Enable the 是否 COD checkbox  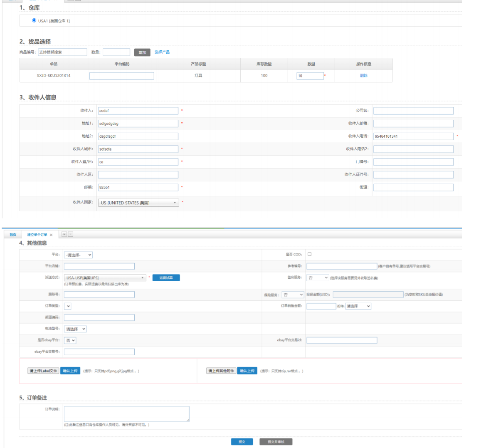point(309,254)
